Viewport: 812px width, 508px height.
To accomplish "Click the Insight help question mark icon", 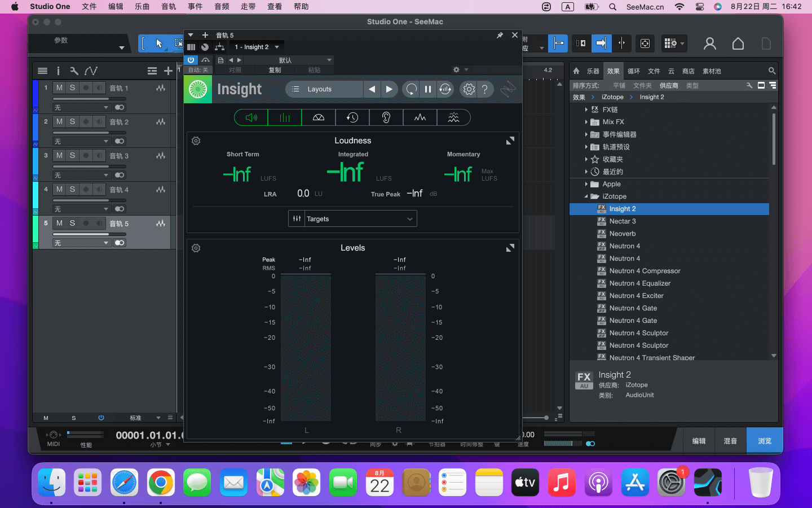I will point(485,89).
